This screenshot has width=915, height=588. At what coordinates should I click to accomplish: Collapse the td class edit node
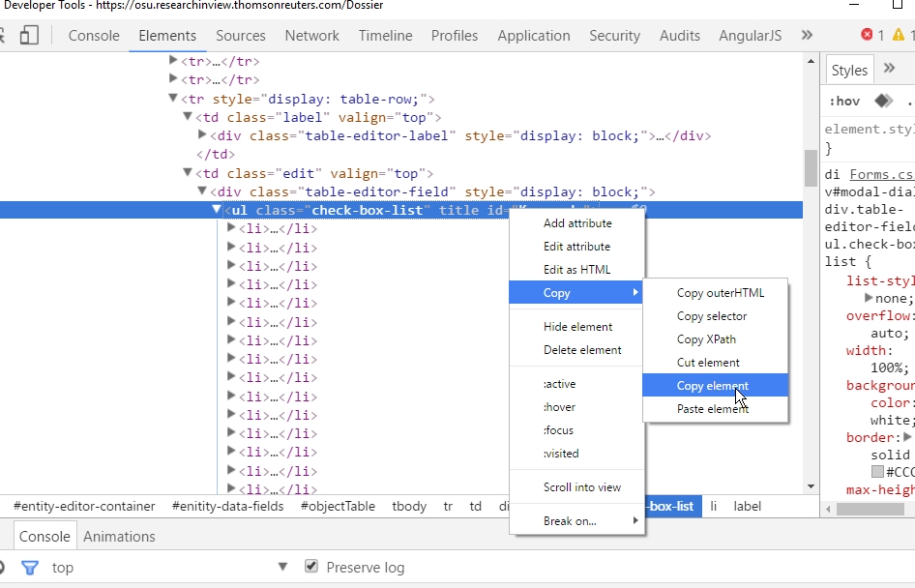[188, 172]
